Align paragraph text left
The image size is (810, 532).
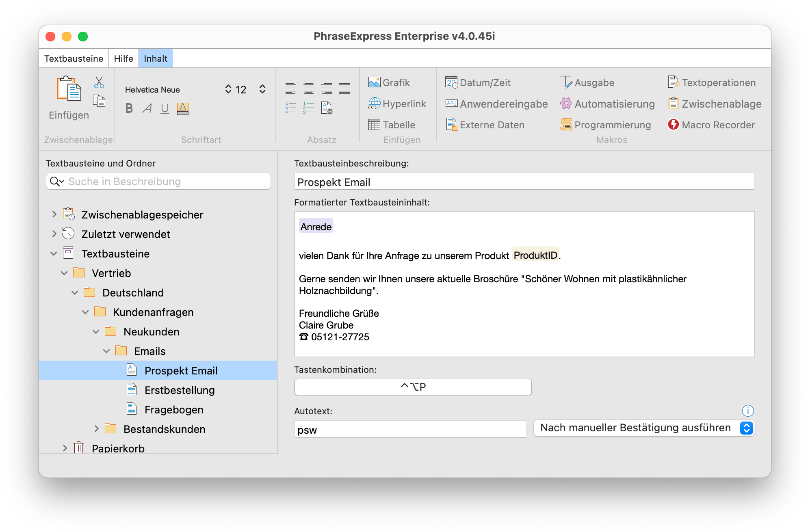[291, 88]
